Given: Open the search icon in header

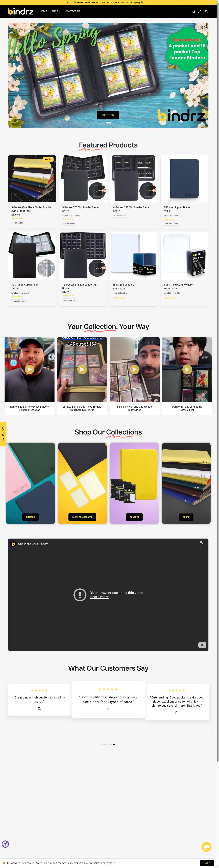Looking at the screenshot, I should coord(193,12).
